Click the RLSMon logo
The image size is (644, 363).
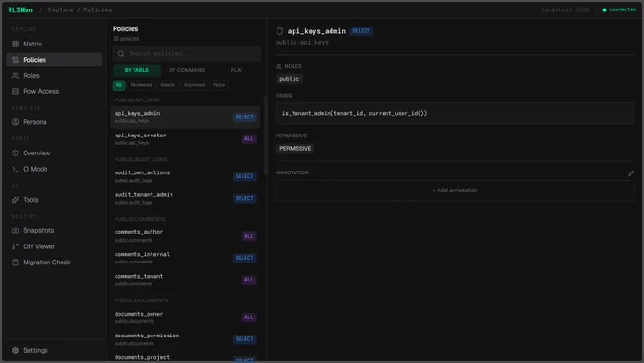[x=20, y=9]
